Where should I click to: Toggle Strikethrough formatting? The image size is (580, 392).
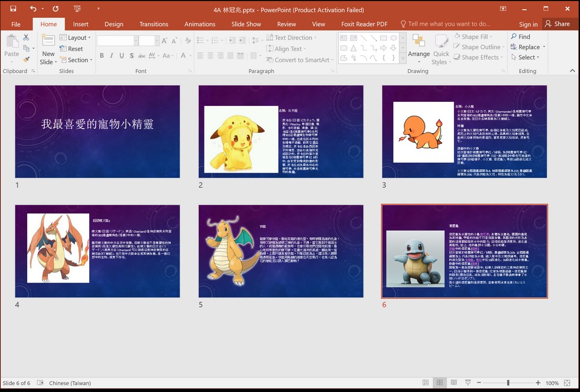coord(142,56)
